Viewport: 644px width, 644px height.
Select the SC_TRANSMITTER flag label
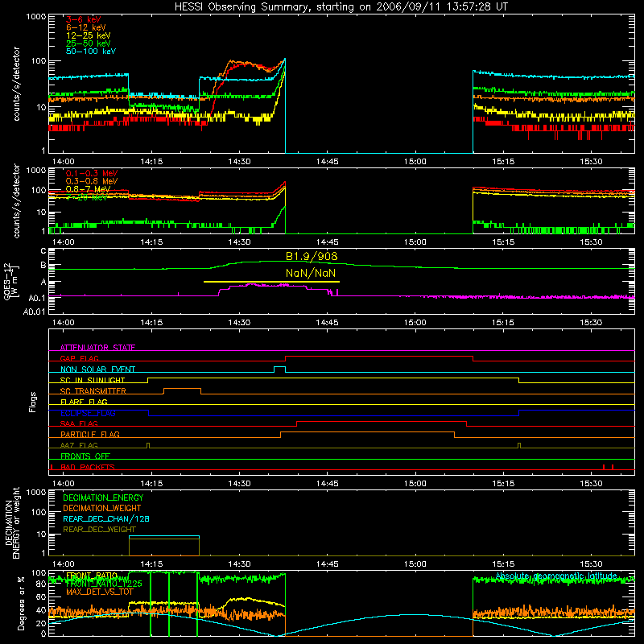[93, 391]
